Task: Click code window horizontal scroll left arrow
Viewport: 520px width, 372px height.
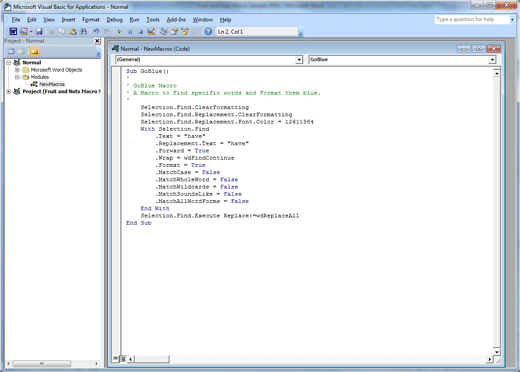Action: (x=130, y=359)
